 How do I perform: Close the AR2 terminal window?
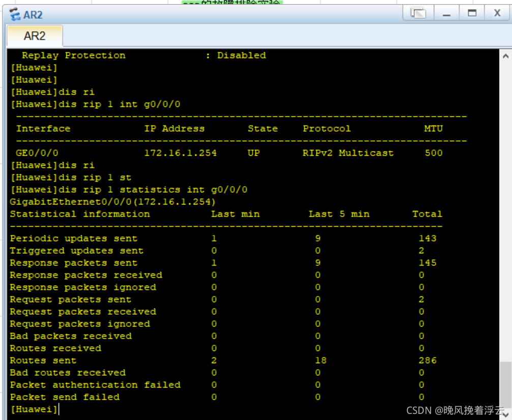click(497, 13)
